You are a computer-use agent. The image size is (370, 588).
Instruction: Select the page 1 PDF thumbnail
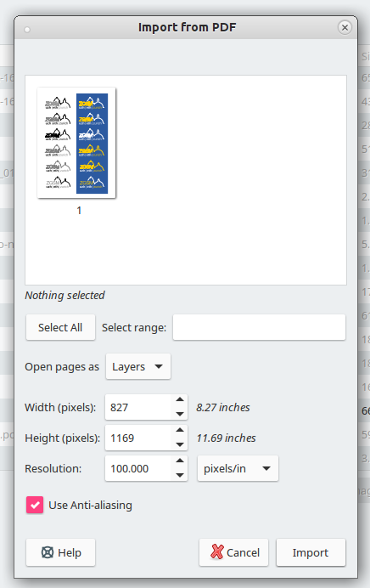click(76, 143)
